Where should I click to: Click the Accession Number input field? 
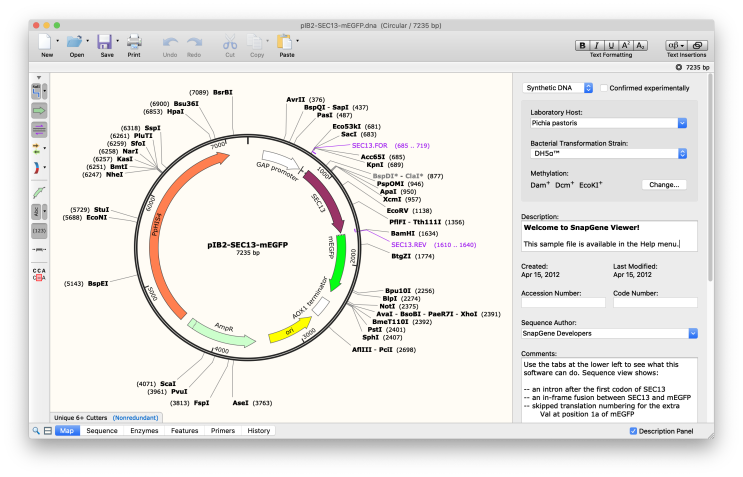pos(563,302)
